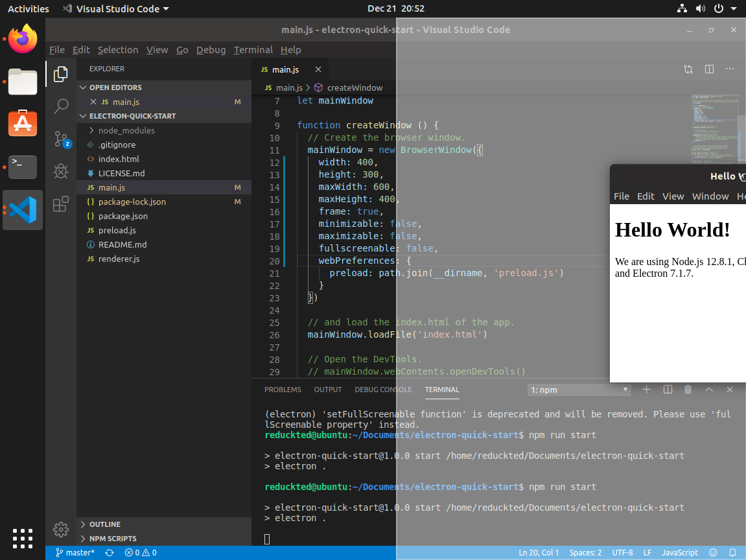Open the notifications bell in the status bar
Viewport: 746px width, 560px height.
tap(733, 553)
